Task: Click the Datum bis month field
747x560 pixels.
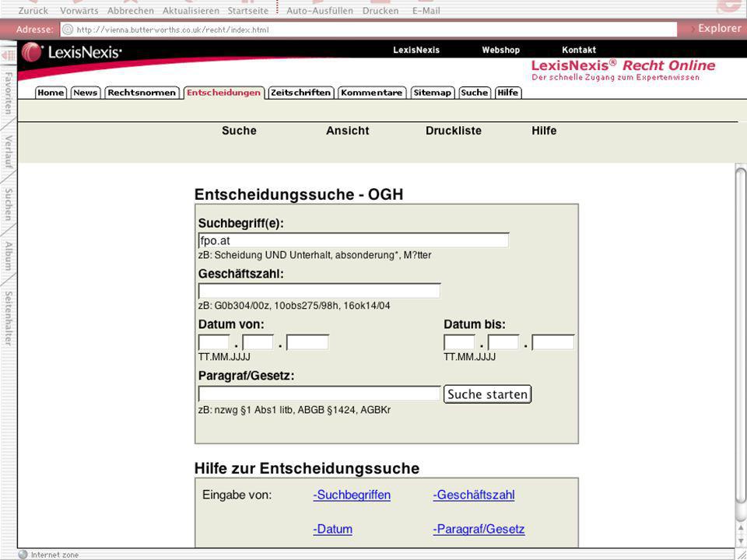Action: tap(503, 342)
